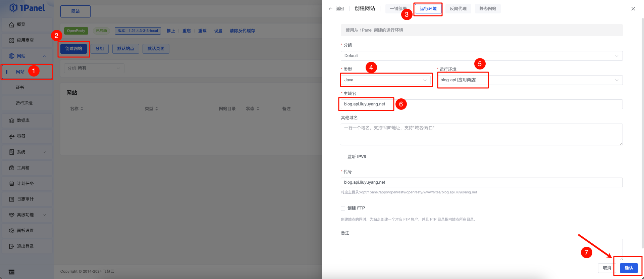Open the 运行环境 blog-api dropdown
Screen dimensions: 644x279
530,80
